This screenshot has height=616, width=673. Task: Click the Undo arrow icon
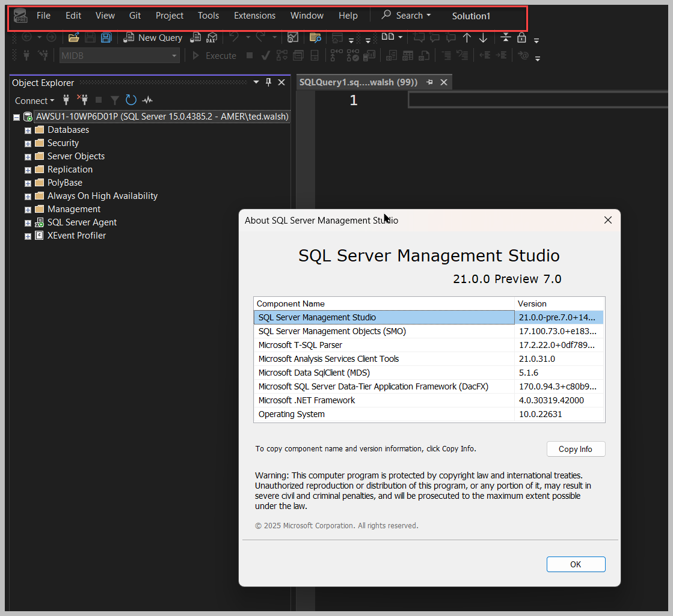tap(234, 37)
